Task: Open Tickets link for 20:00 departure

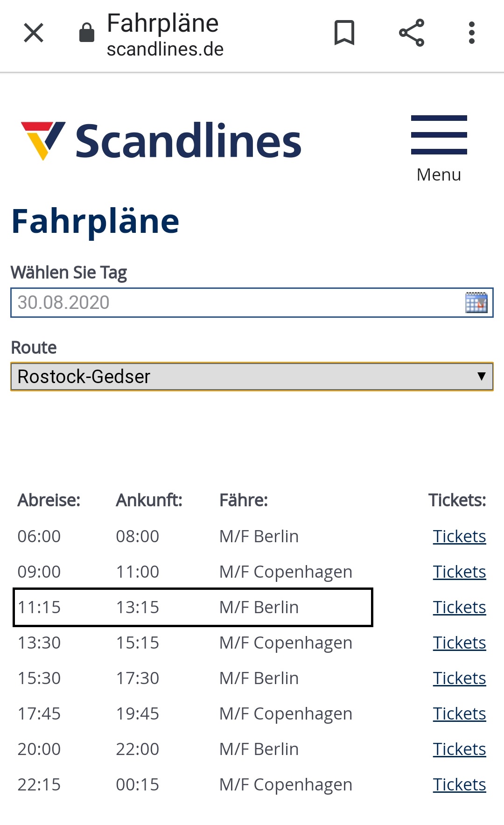Action: [x=459, y=749]
